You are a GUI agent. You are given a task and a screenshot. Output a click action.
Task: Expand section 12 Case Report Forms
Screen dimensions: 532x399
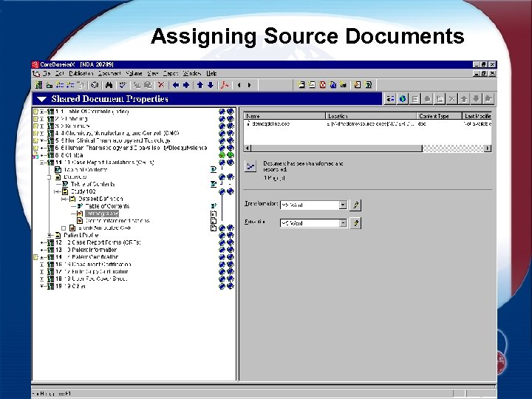[41, 242]
